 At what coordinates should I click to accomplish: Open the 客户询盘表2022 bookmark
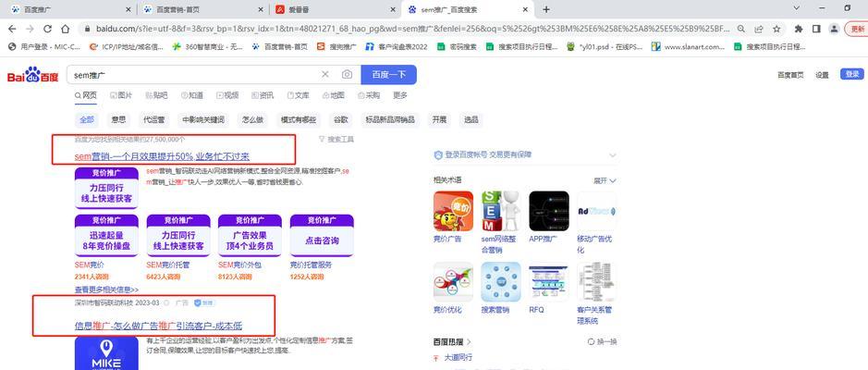397,47
